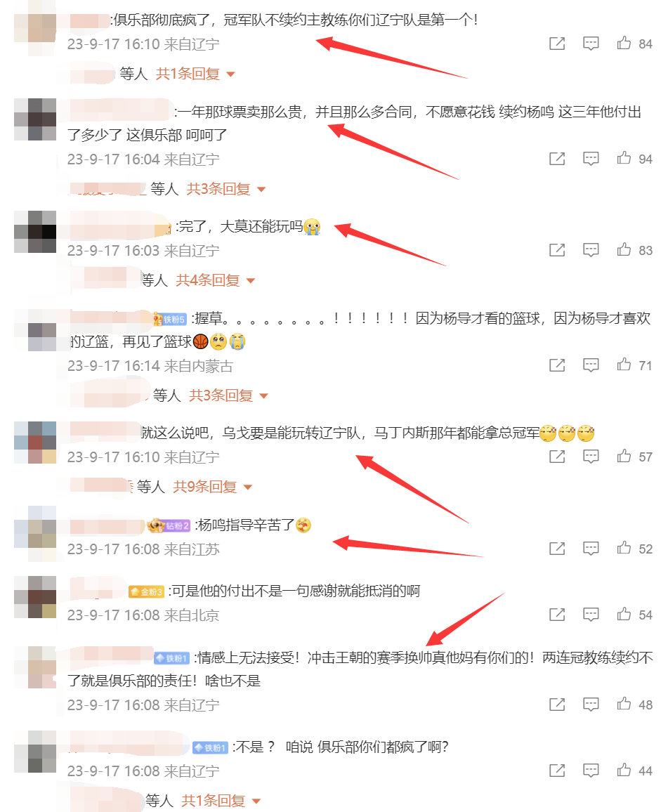The image size is (668, 812).
Task: Expand 共3条回复 under the 16:04 comment
Action: (225, 189)
